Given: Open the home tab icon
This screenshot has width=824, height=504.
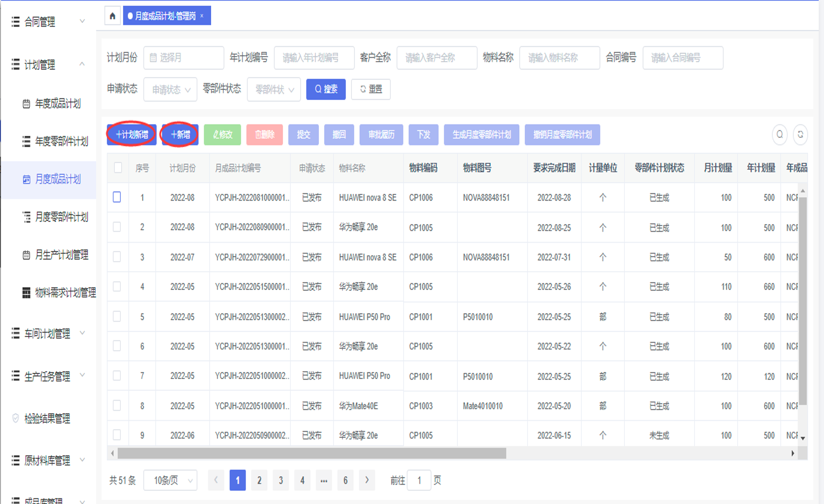Looking at the screenshot, I should 113,16.
